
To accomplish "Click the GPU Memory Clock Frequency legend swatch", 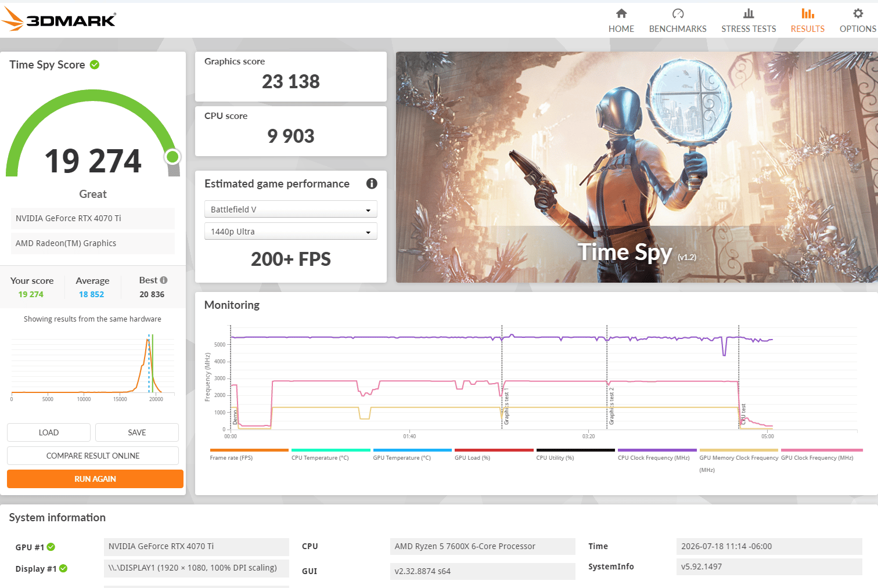I will (739, 450).
